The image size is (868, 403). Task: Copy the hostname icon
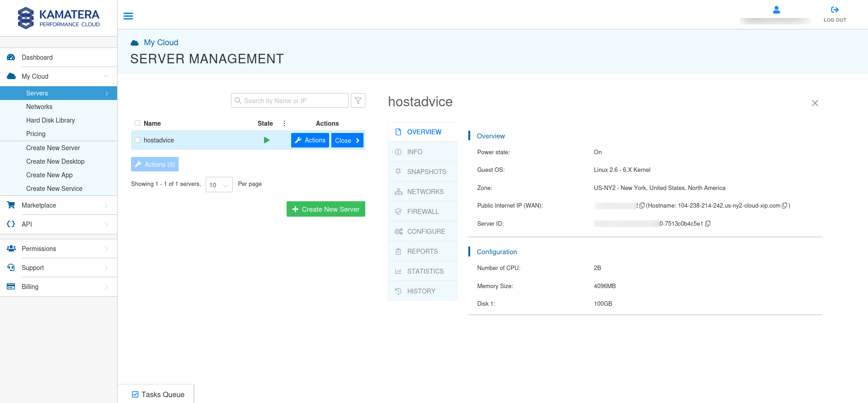785,205
